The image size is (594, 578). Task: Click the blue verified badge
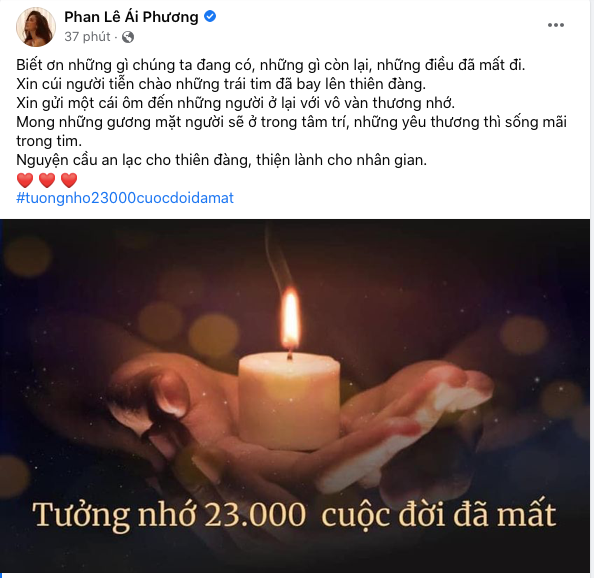[x=210, y=16]
